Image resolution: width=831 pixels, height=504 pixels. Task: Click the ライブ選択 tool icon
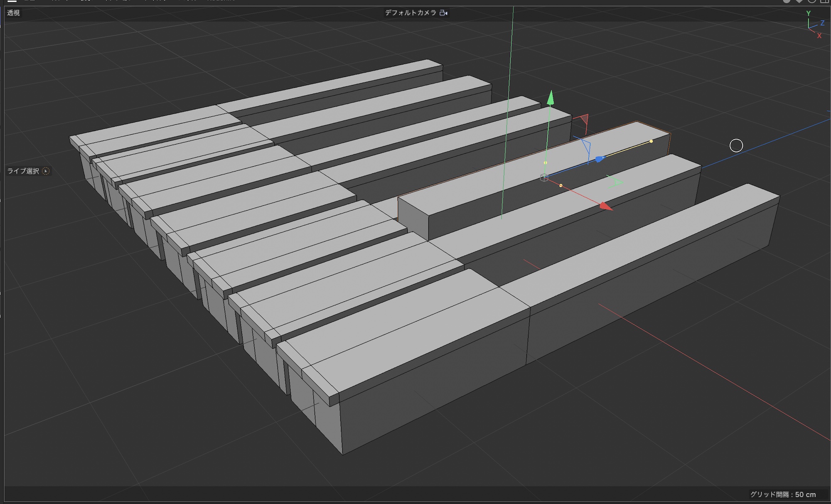[46, 171]
